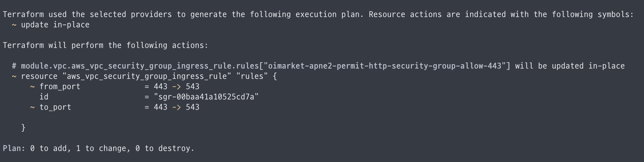Click the yellow arrow on the to_port line
The image size is (644, 162).
(176, 107)
